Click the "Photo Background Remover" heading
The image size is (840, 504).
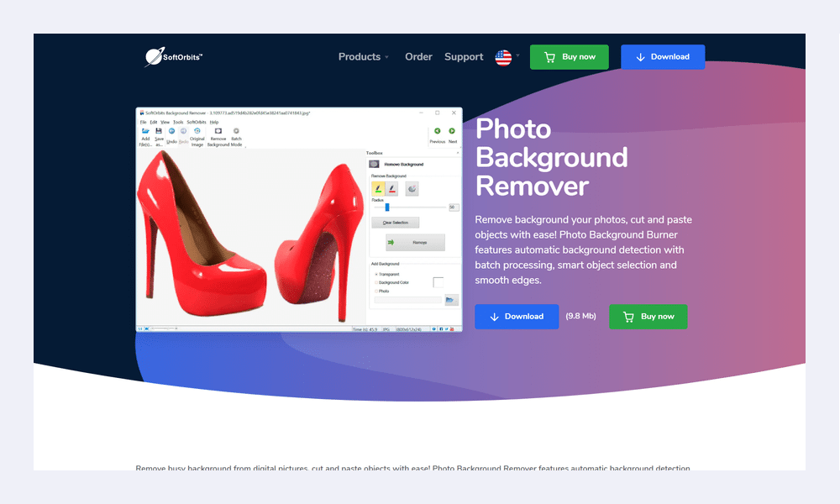pos(551,157)
